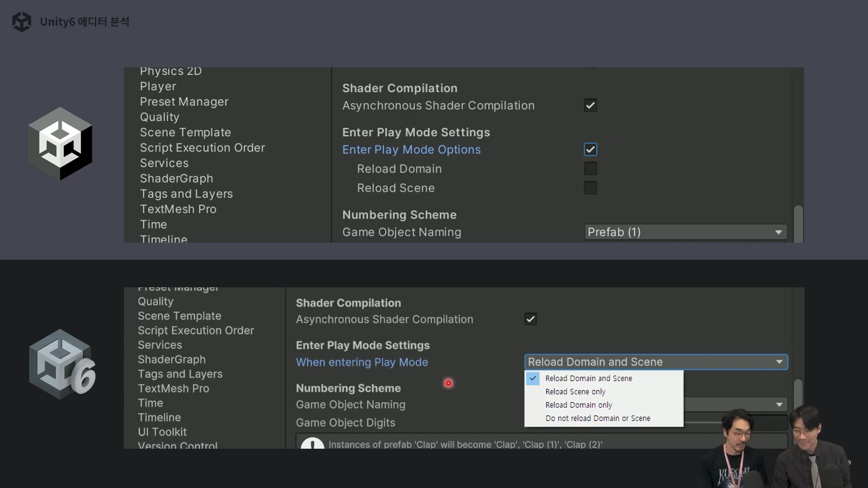Select Reload Domain only option
Viewport: 868px width, 488px height.
578,405
